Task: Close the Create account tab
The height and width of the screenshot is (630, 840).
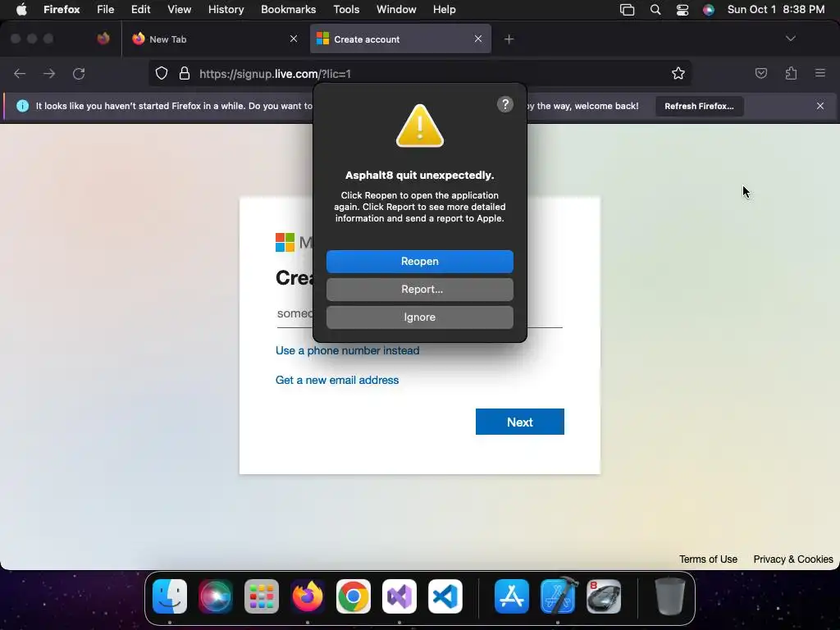Action: (478, 39)
